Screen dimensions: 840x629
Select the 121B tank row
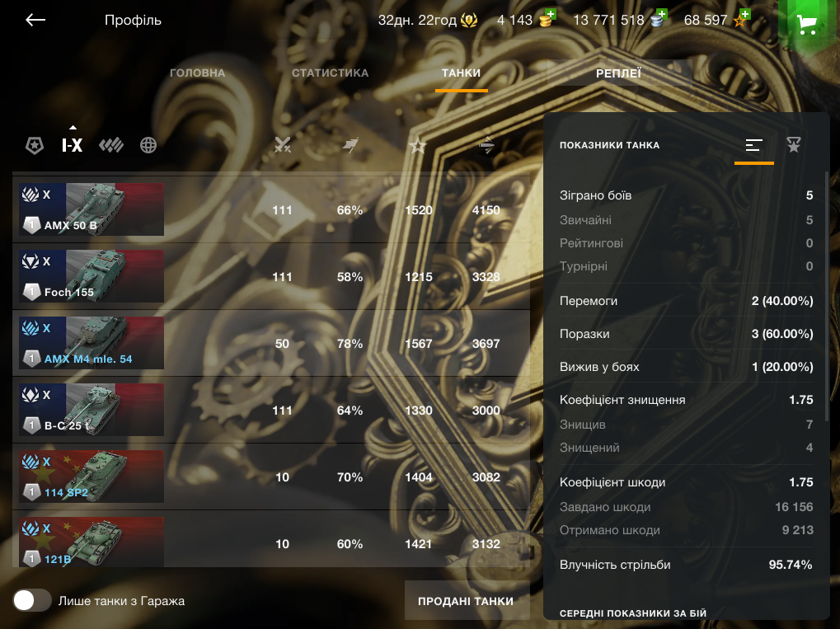pos(271,539)
